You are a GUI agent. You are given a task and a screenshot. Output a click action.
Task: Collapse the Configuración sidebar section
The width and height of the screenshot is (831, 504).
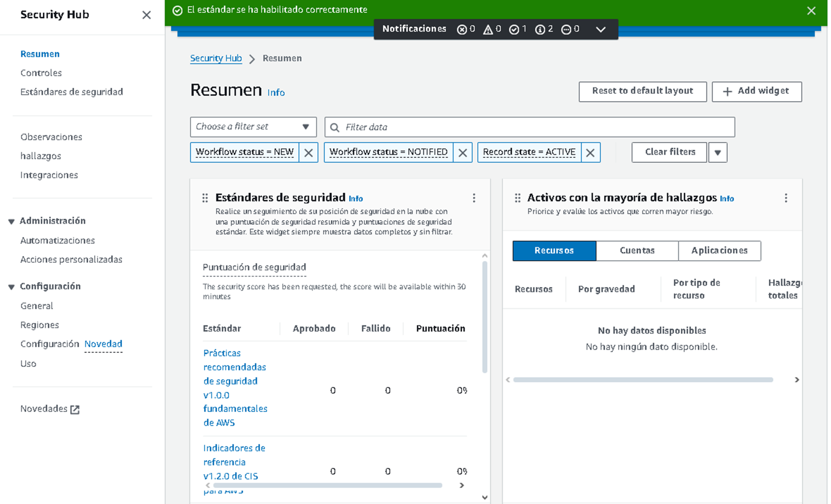12,287
